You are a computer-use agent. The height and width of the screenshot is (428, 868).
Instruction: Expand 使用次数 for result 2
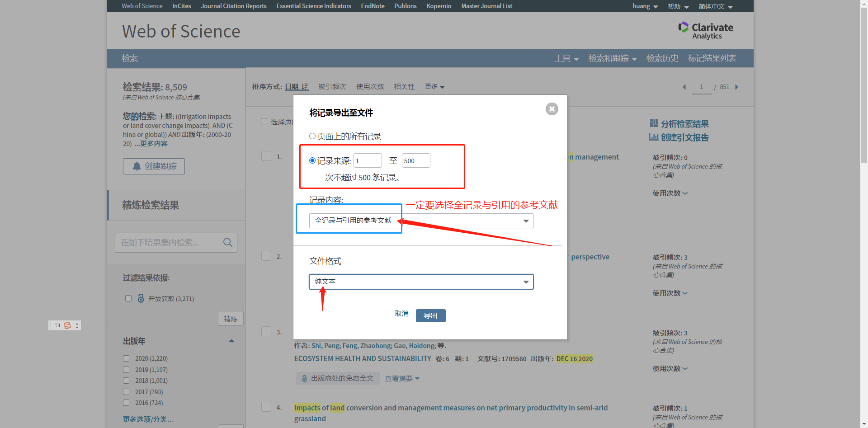coord(670,293)
